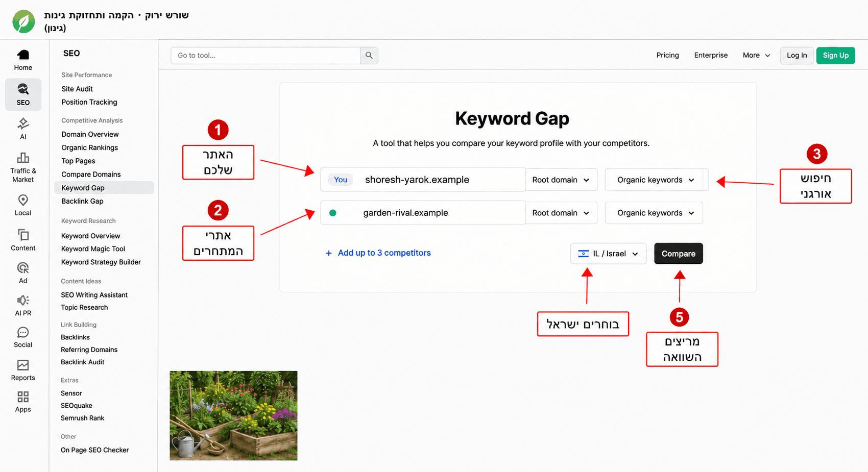The image size is (868, 472).
Task: Select Keyword Gap in the sidebar
Action: [x=104, y=188]
